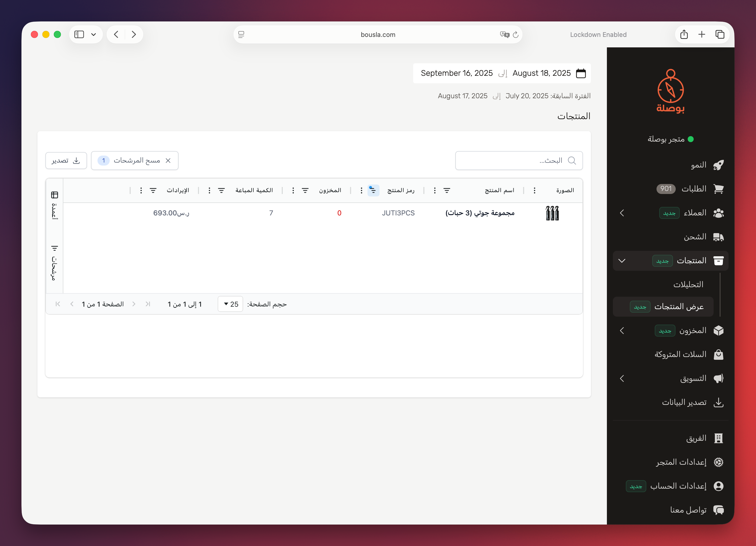
Task: Clear filters with the X icon
Action: point(168,160)
